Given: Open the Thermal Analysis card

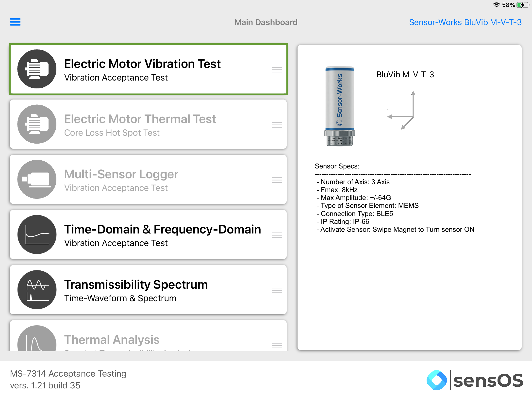Looking at the screenshot, I should [148, 336].
